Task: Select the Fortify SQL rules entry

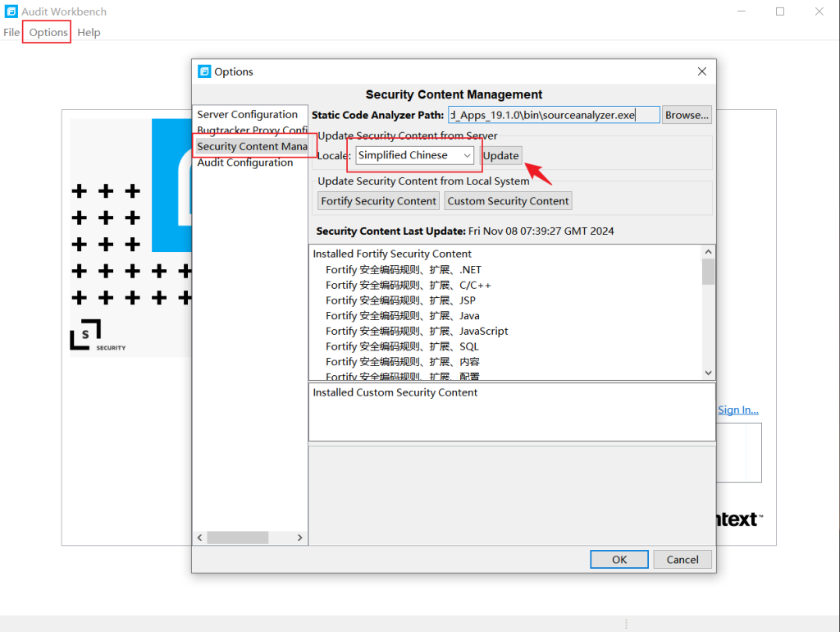Action: 402,346
